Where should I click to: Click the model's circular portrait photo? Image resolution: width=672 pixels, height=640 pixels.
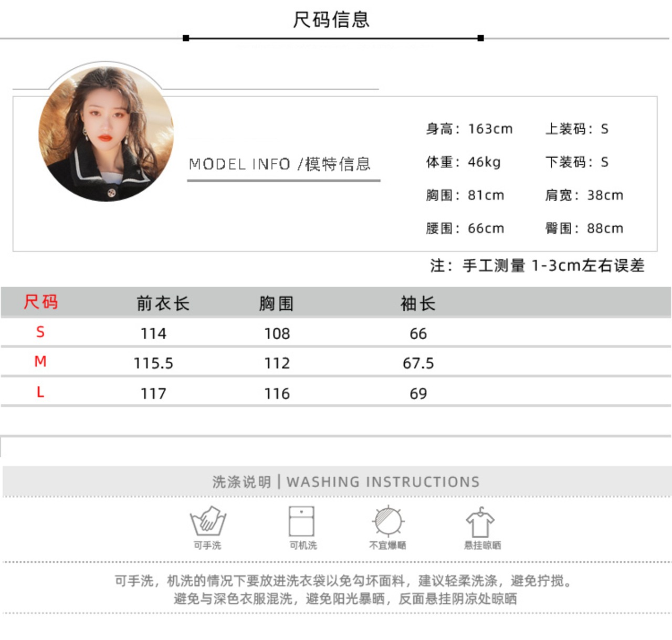[106, 134]
